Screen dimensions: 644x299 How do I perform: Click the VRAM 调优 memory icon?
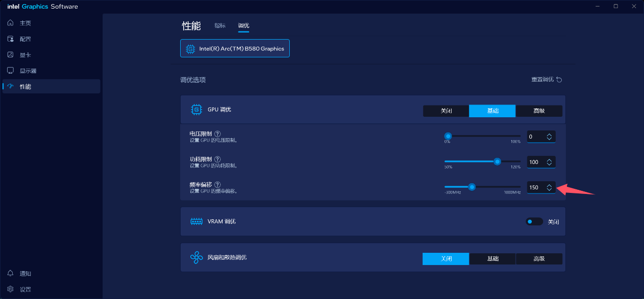[196, 221]
